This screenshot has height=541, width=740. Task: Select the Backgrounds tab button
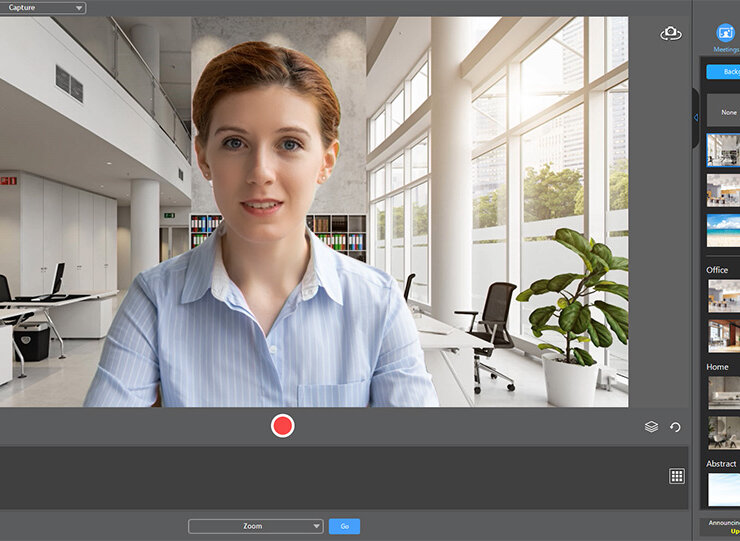723,72
